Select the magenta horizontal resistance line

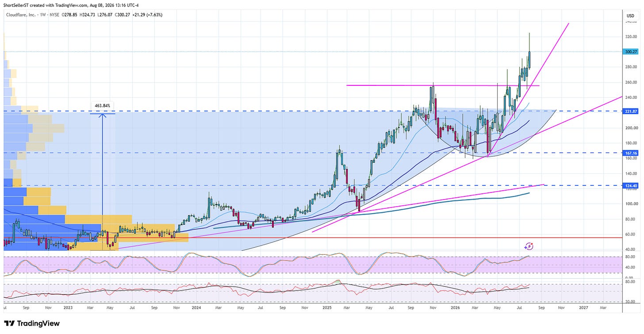coord(443,85)
